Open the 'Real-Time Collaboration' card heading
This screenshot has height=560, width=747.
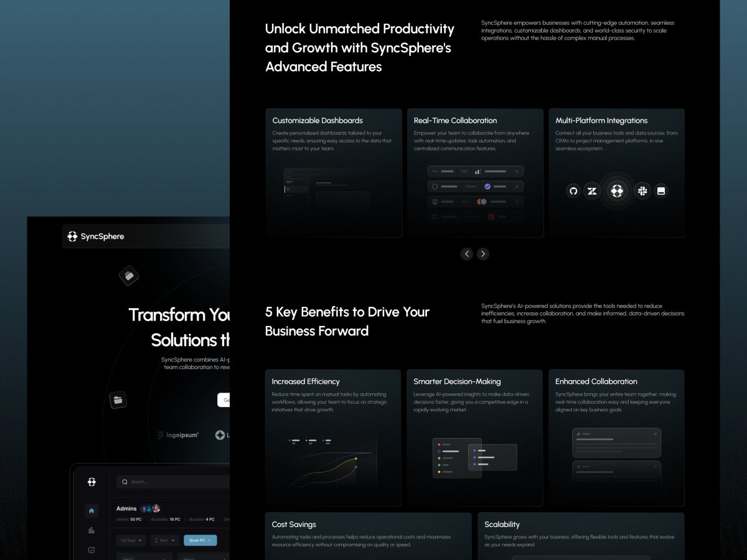(x=455, y=121)
